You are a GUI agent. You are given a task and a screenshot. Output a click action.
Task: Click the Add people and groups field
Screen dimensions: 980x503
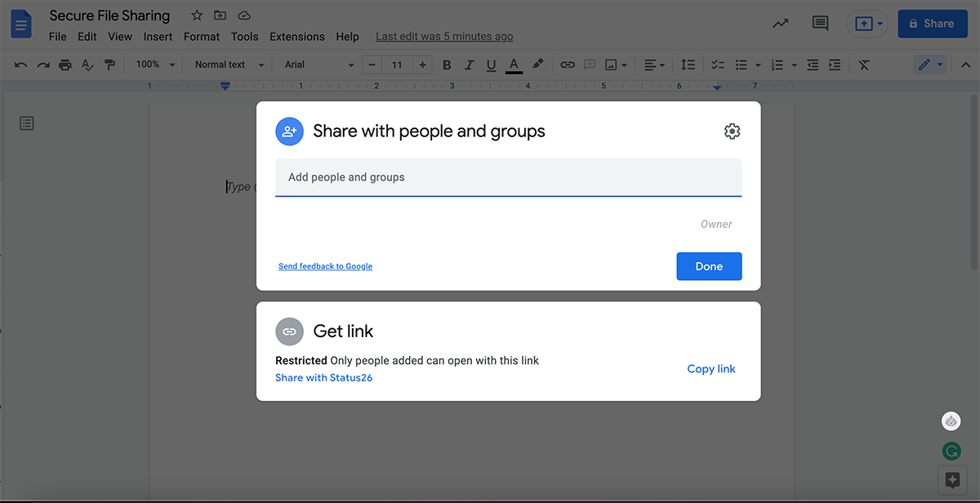point(508,177)
